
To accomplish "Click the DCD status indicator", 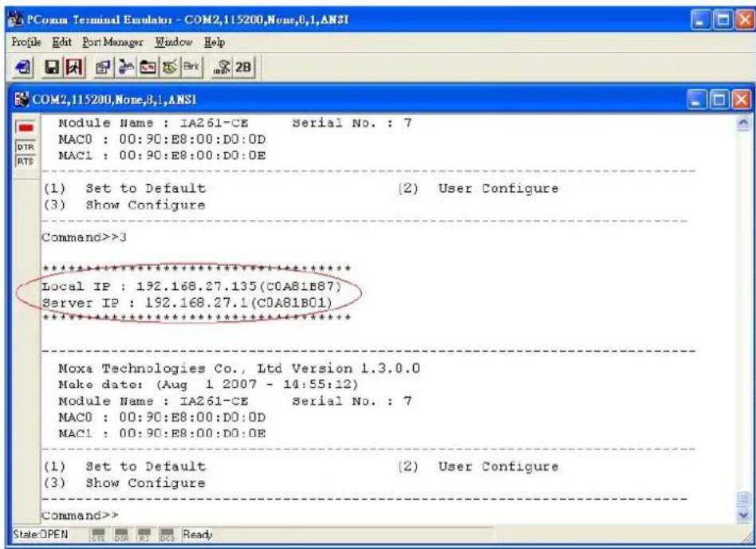I will coord(167,535).
